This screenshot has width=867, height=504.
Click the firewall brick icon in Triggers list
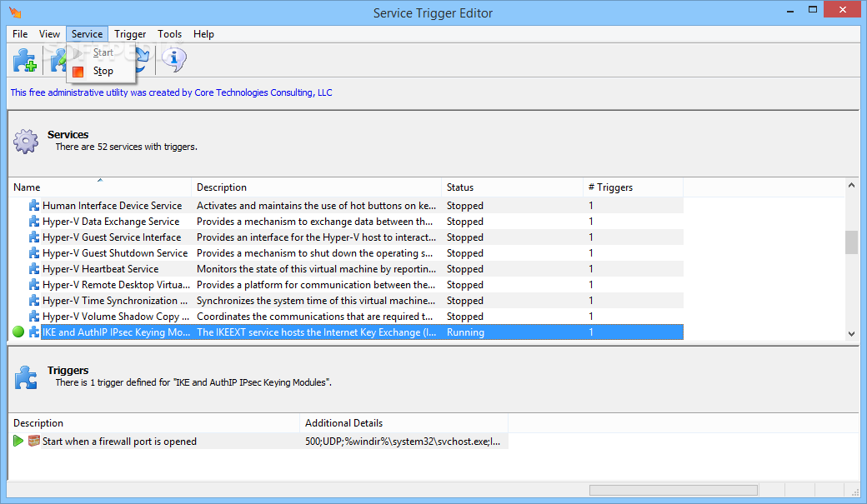tap(33, 441)
